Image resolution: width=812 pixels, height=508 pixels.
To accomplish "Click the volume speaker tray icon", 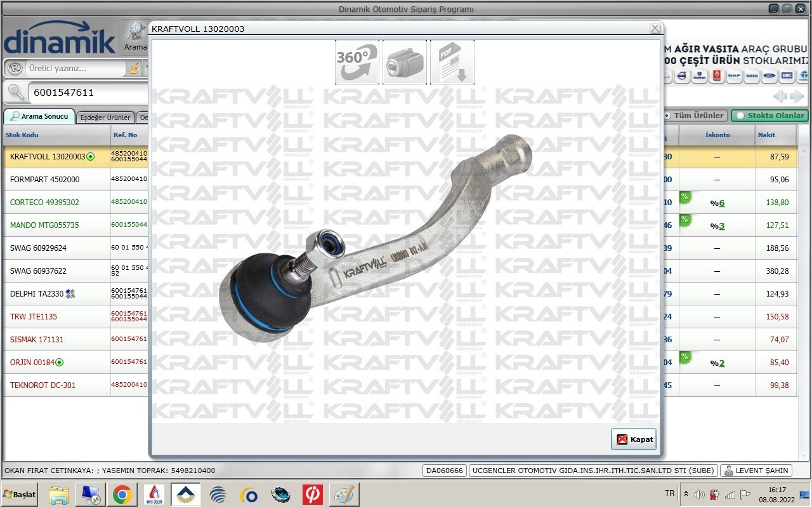I will 699,494.
